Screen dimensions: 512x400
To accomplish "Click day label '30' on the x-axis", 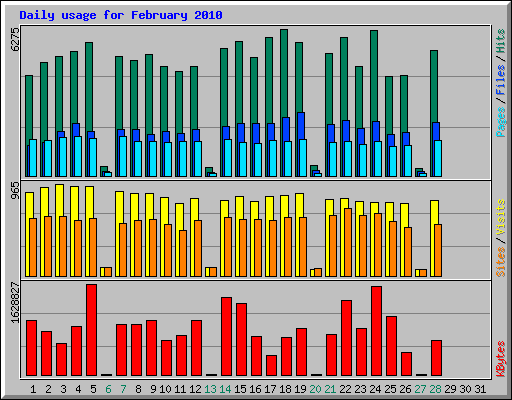I will 465,389.
